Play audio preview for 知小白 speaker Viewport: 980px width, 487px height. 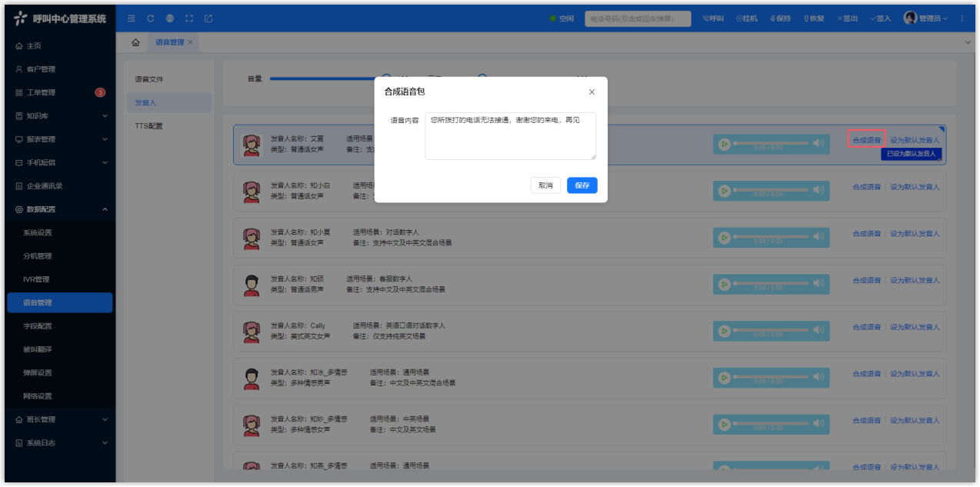coord(723,191)
